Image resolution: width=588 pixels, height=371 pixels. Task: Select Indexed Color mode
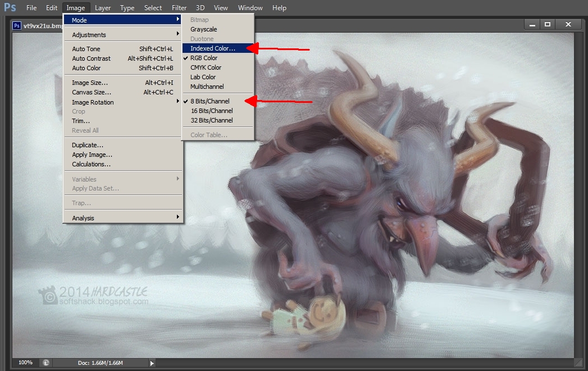tap(218, 48)
